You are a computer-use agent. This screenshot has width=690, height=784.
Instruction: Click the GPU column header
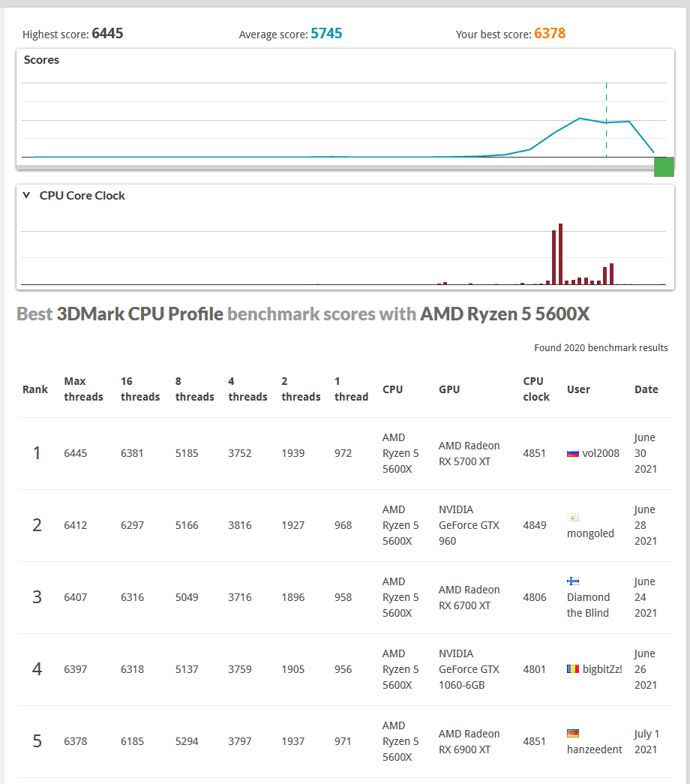(x=449, y=389)
